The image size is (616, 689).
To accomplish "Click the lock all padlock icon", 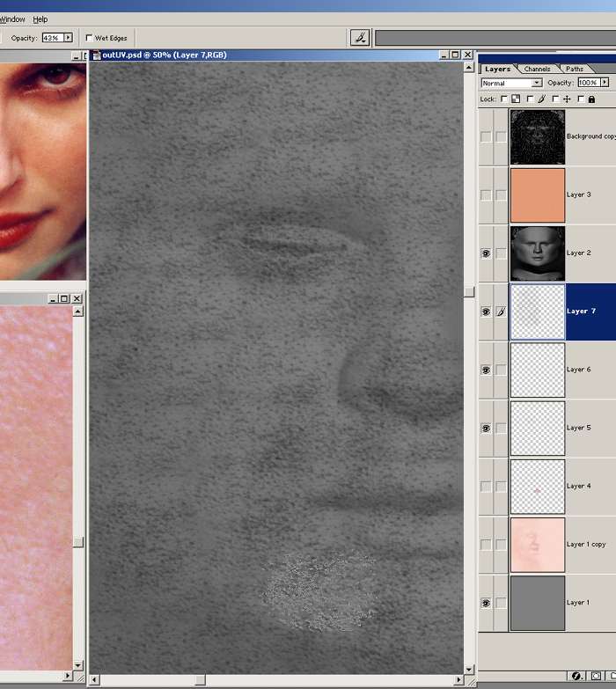I will pyautogui.click(x=591, y=99).
